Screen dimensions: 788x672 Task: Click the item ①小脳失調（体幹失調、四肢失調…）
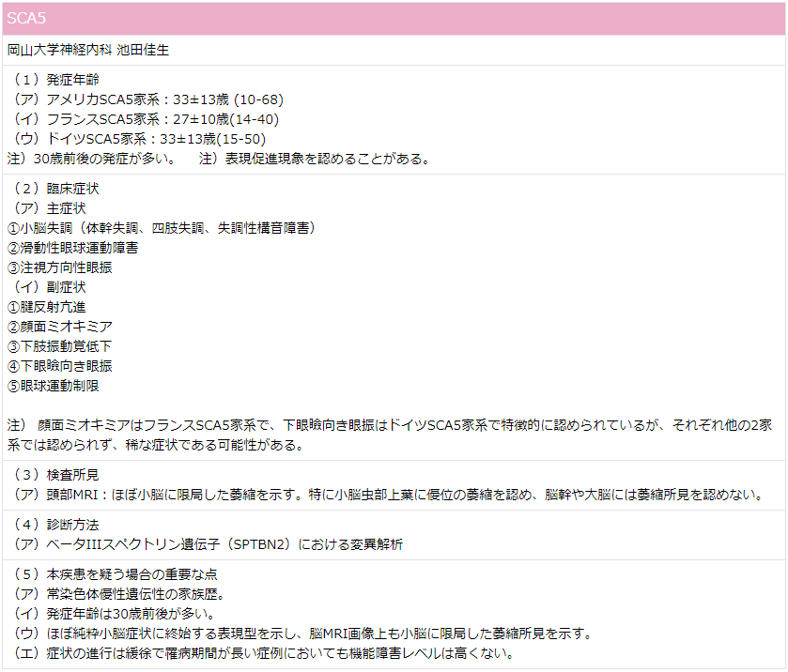(162, 227)
